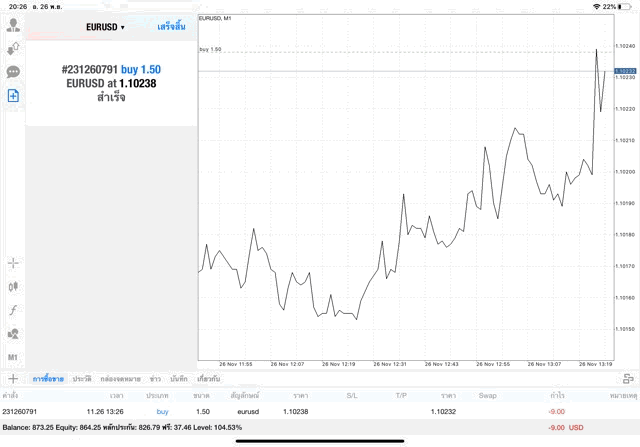Open the accounts profile icon in sidebar
The width and height of the screenshot is (640, 447).
point(13,23)
